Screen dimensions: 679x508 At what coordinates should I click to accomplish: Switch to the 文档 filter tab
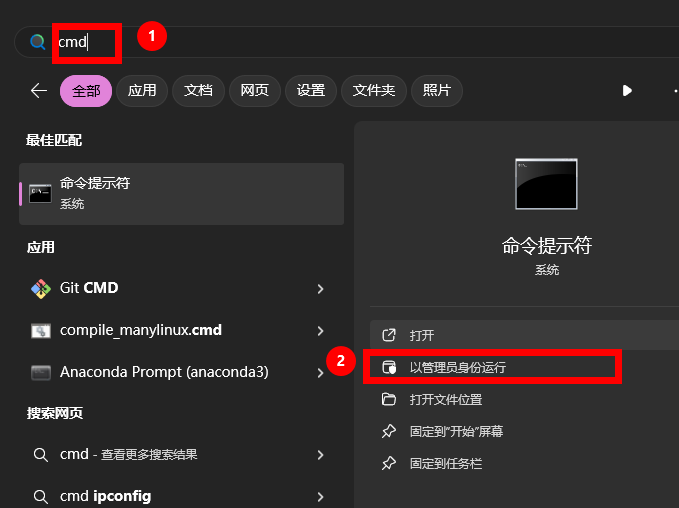[x=198, y=90]
